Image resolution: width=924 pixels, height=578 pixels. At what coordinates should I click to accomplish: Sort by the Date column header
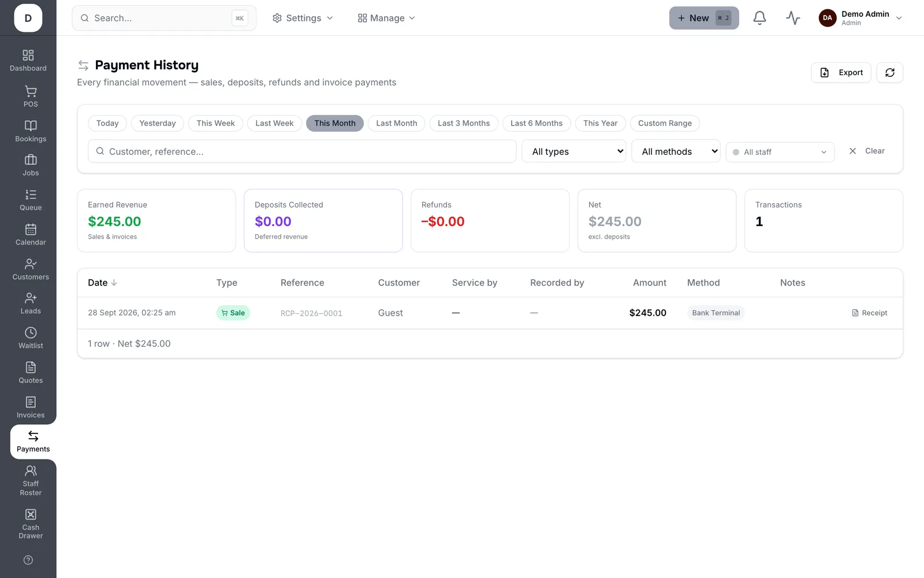coord(102,283)
